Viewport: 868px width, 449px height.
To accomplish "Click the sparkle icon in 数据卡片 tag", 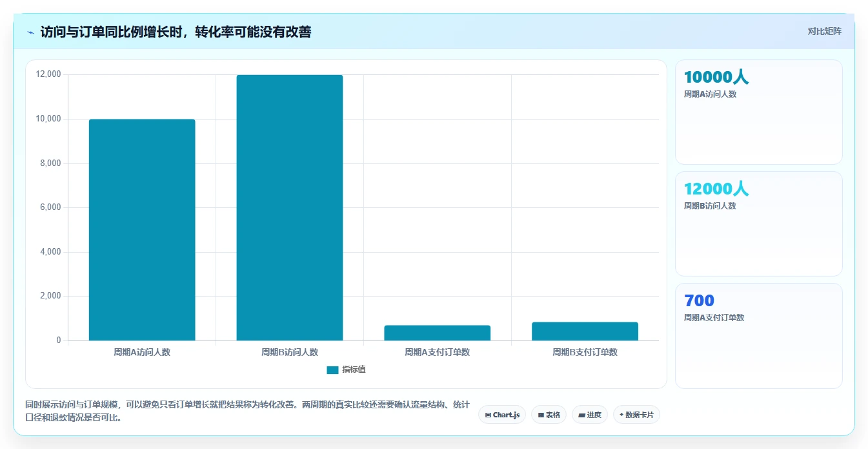I will pyautogui.click(x=621, y=415).
